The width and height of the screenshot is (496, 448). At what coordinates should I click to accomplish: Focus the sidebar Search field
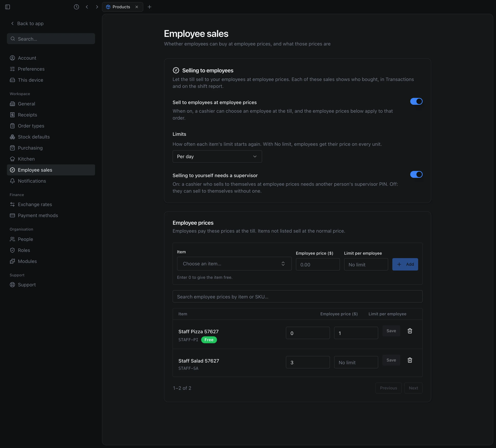pyautogui.click(x=51, y=39)
